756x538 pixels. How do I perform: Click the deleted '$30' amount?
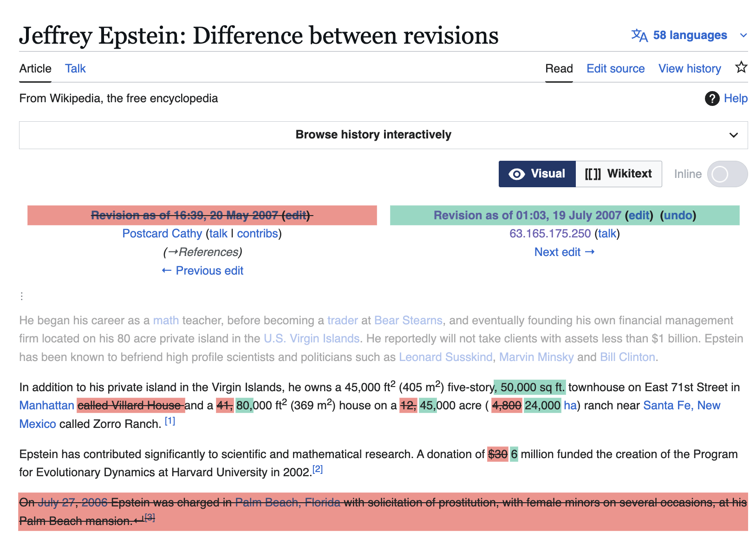(x=497, y=454)
